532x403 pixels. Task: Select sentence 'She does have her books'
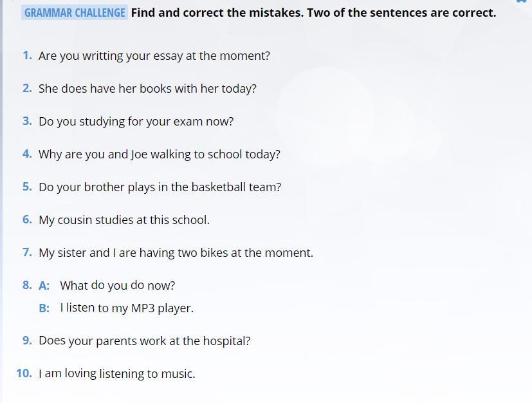pyautogui.click(x=147, y=89)
